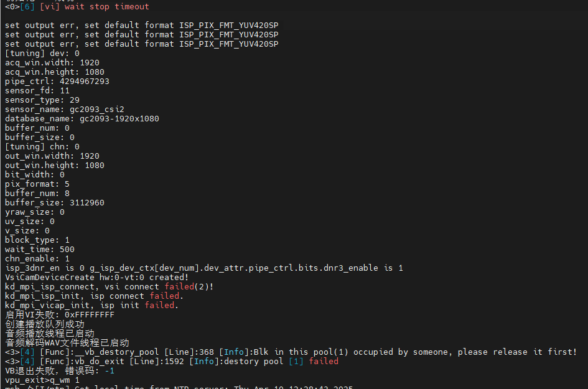
Task: Click the 'vb_do_exit' destory pool failed line
Action: tap(172, 362)
